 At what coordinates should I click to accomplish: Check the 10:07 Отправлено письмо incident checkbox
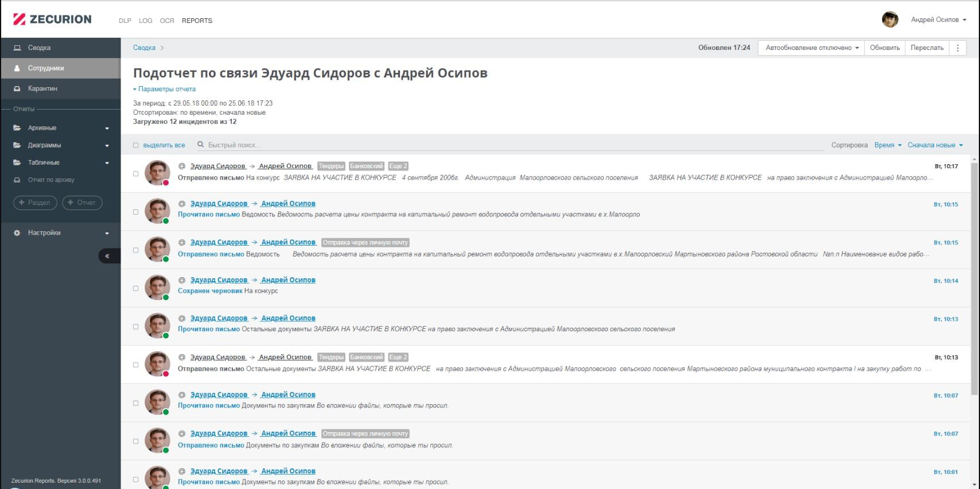click(x=136, y=441)
